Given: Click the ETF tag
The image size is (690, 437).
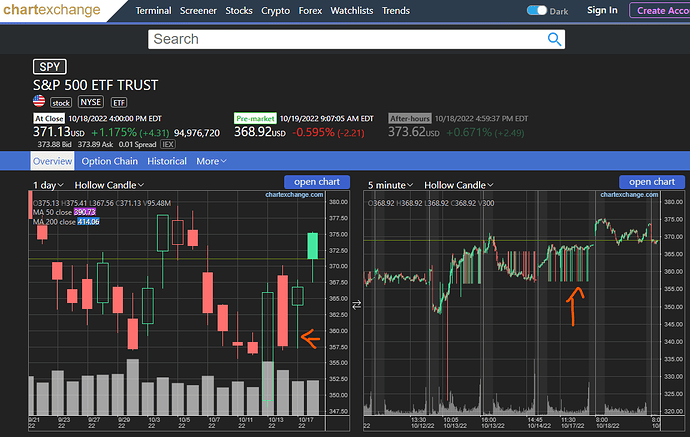Looking at the screenshot, I should tap(119, 103).
